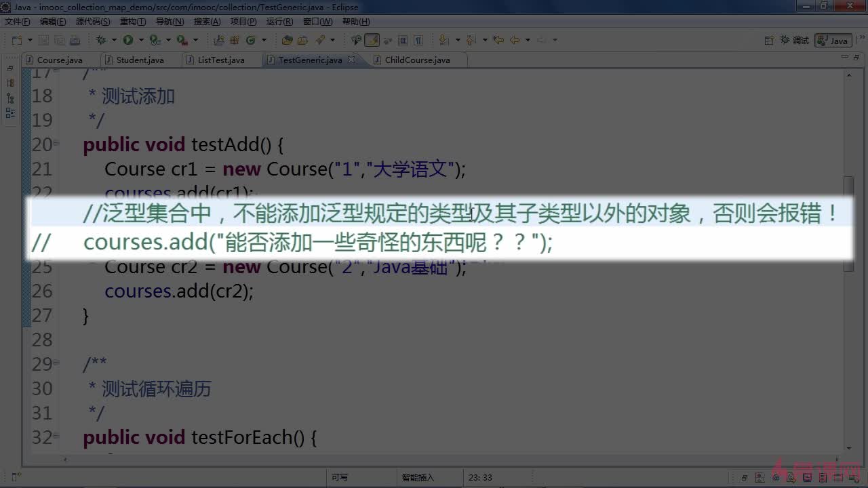
Task: Click the Next Annotation down-arrow icon
Action: coord(443,40)
